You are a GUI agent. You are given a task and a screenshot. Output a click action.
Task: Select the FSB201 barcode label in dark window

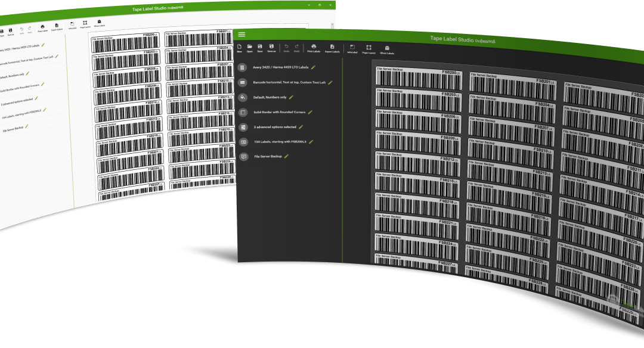pyautogui.click(x=513, y=86)
